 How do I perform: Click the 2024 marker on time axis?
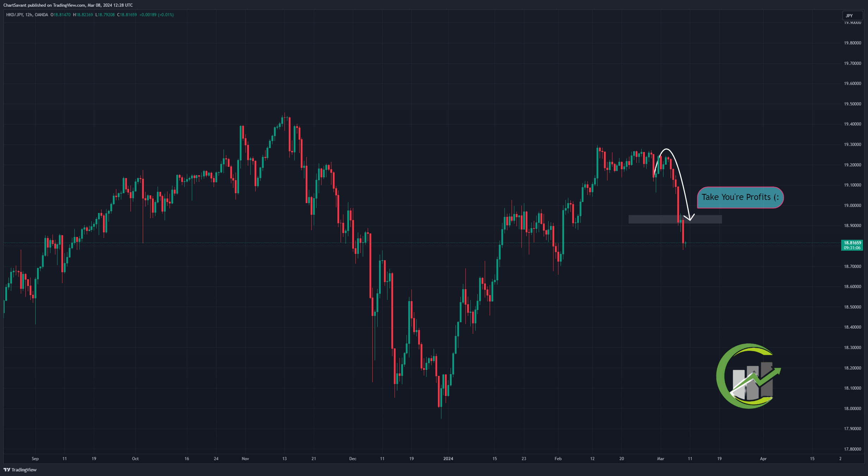448,459
